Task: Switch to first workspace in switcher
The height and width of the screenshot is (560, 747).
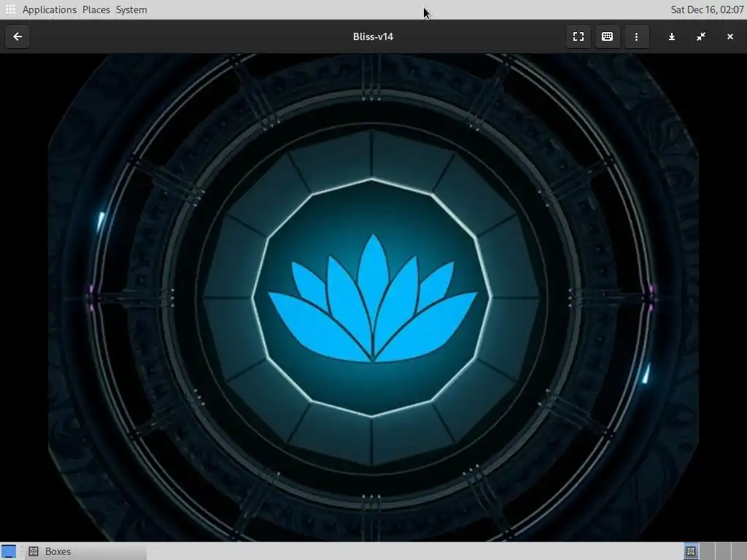Action: (x=691, y=551)
